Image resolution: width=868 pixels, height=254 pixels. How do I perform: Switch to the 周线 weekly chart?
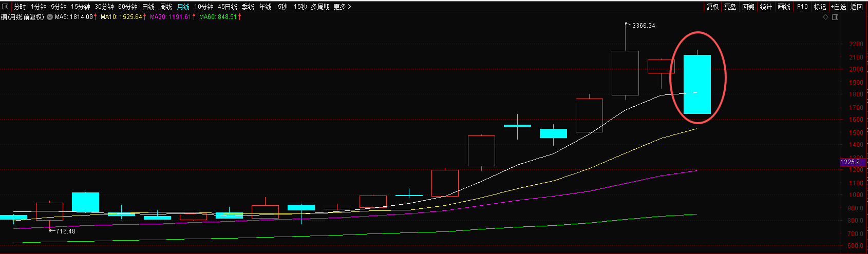(x=166, y=7)
